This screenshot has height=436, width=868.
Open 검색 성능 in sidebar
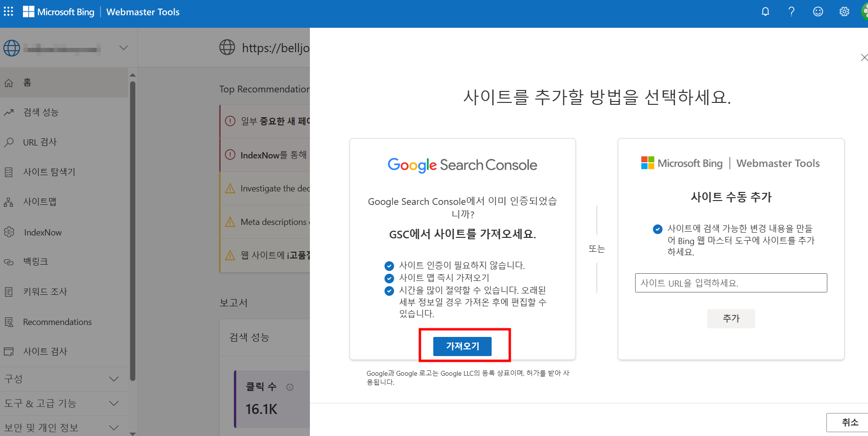tap(64, 112)
